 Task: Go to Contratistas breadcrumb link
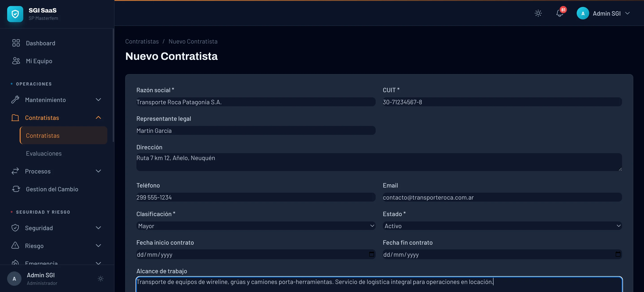[x=142, y=42]
